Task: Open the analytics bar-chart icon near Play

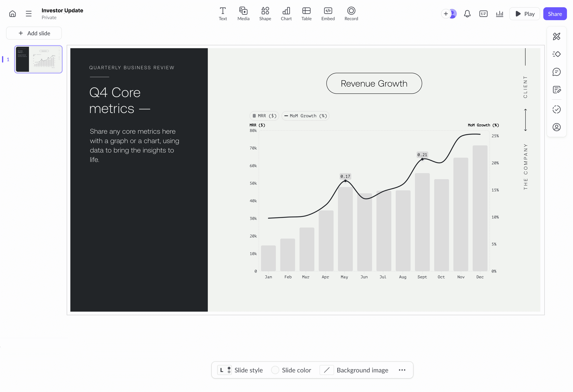Action: (x=500, y=14)
